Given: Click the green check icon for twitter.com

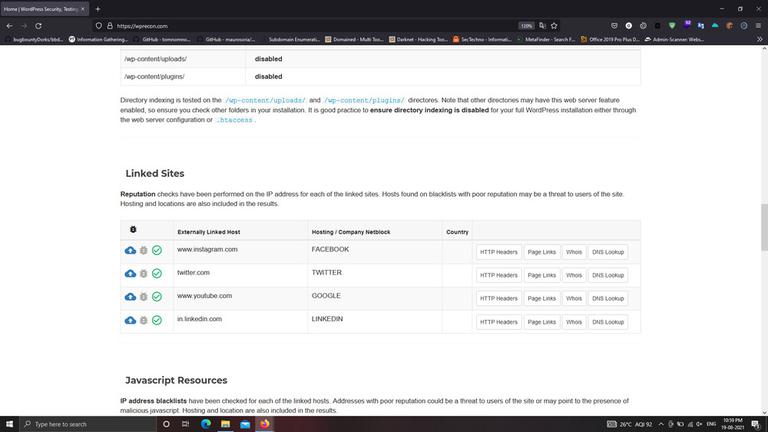Looking at the screenshot, I should (x=157, y=273).
